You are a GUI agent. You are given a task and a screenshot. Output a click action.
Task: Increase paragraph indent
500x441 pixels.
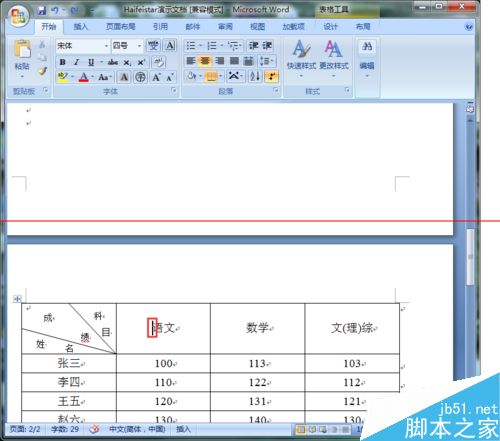click(267, 45)
